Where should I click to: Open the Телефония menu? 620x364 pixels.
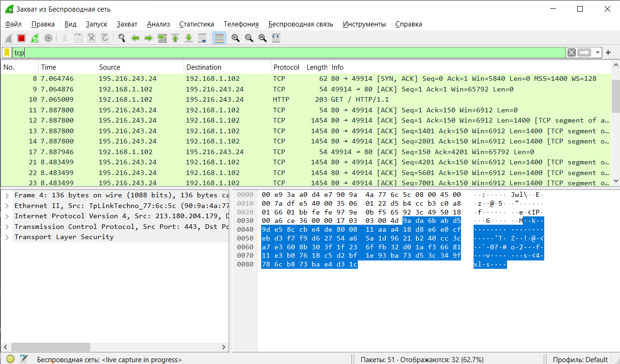[x=241, y=24]
